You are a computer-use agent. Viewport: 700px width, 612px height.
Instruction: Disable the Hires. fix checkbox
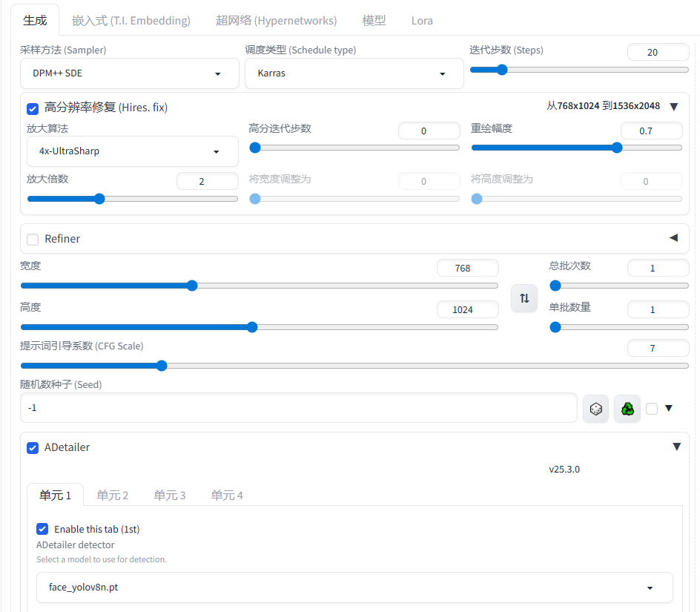(33, 108)
